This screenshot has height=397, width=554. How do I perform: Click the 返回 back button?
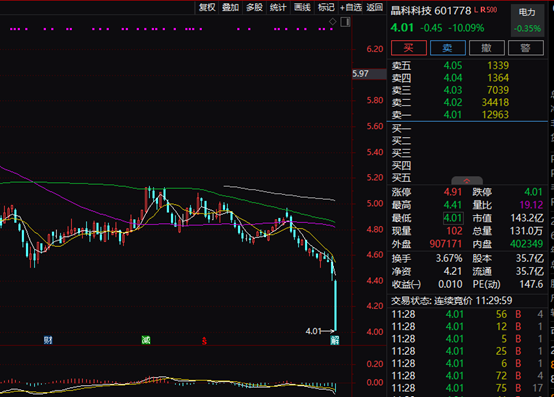coord(375,7)
